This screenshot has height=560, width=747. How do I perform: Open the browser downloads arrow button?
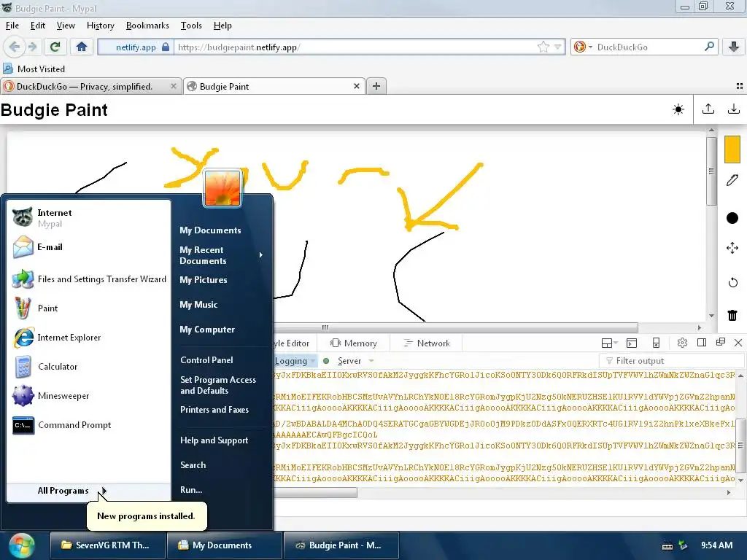(734, 47)
